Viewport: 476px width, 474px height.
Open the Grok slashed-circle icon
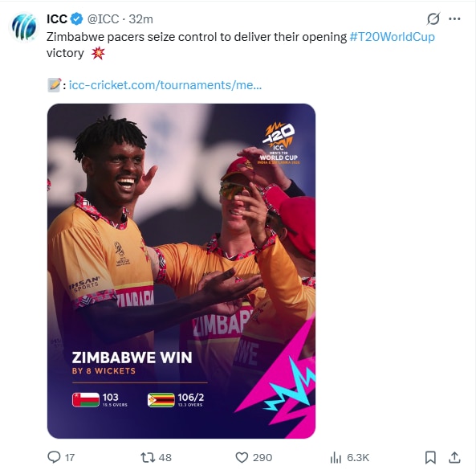[x=433, y=18]
